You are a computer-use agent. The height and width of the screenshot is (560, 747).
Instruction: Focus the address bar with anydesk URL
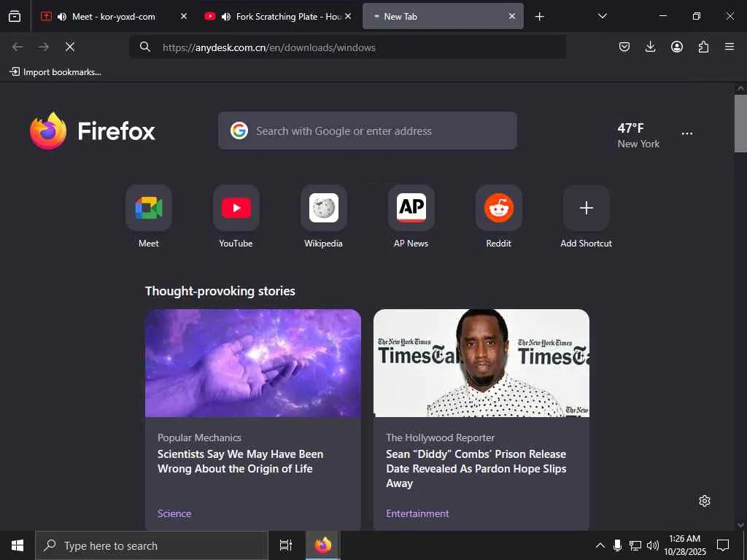pos(348,47)
